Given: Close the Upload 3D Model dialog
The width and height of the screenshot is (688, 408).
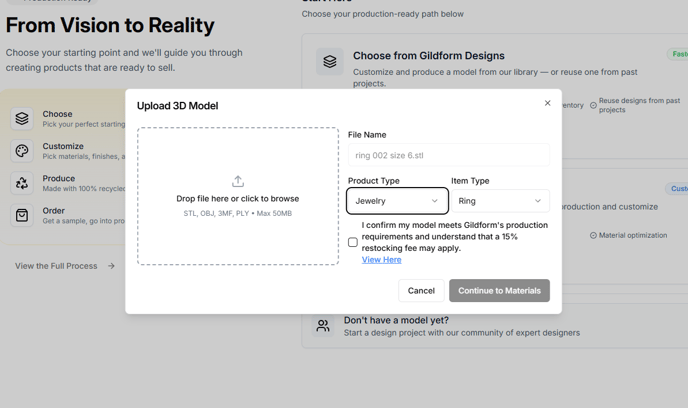Looking at the screenshot, I should point(547,103).
